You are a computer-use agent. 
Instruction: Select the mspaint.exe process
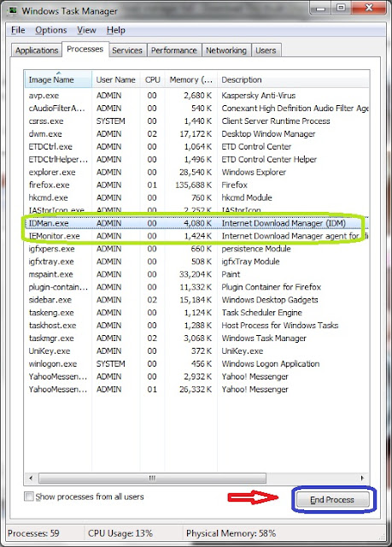click(197, 274)
